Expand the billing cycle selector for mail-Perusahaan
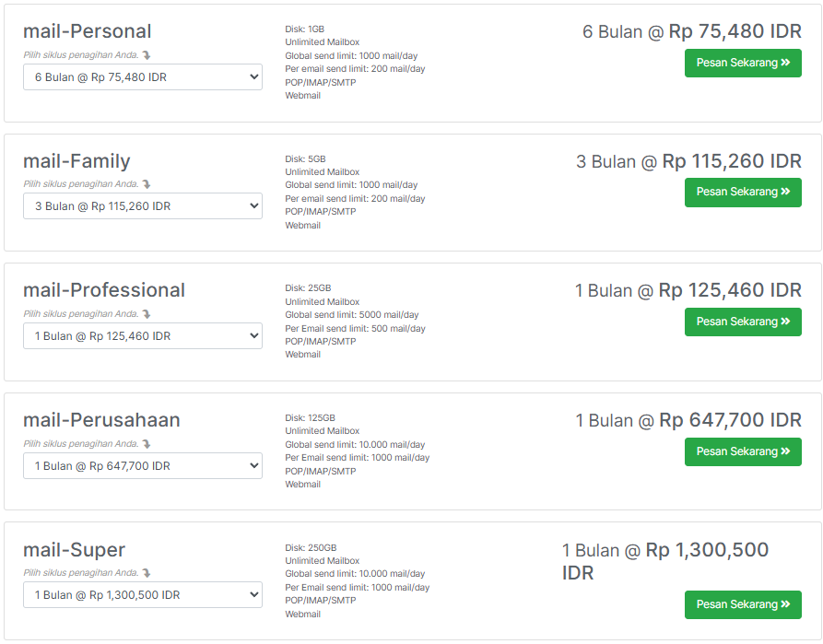The width and height of the screenshot is (823, 644). (x=143, y=465)
